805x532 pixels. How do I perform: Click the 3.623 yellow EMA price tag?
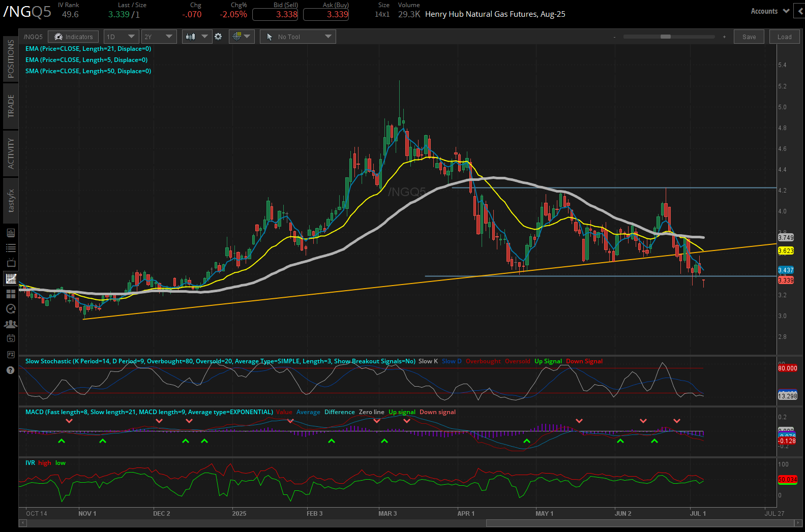click(786, 251)
